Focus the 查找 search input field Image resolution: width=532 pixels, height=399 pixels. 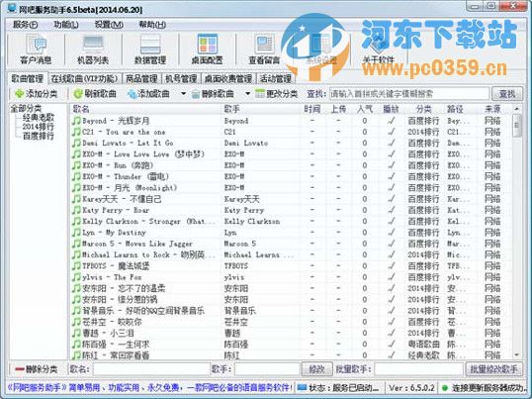tap(409, 94)
